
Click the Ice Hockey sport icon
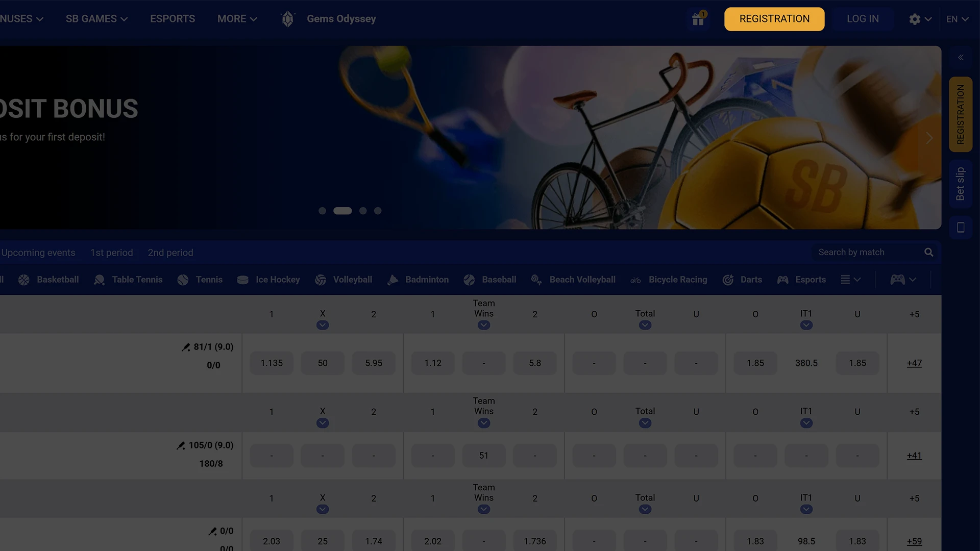click(242, 280)
